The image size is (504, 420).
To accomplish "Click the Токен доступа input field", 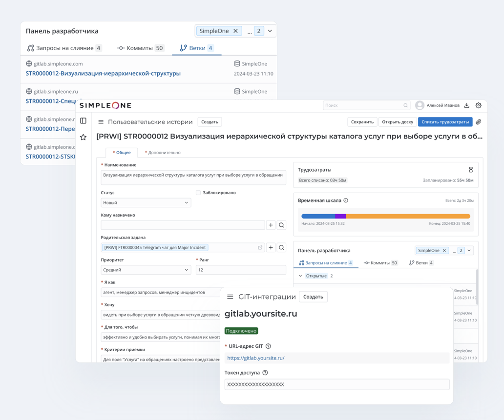I will (337, 384).
